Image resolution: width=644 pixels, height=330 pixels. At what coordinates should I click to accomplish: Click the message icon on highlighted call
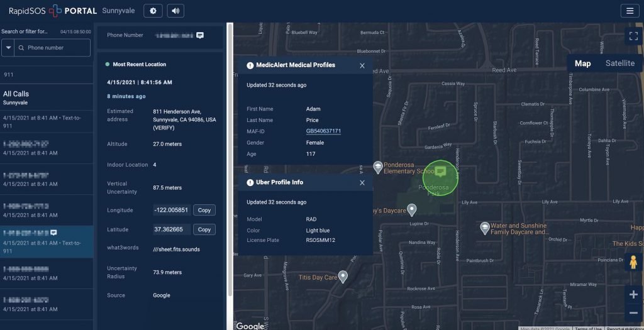pos(53,233)
